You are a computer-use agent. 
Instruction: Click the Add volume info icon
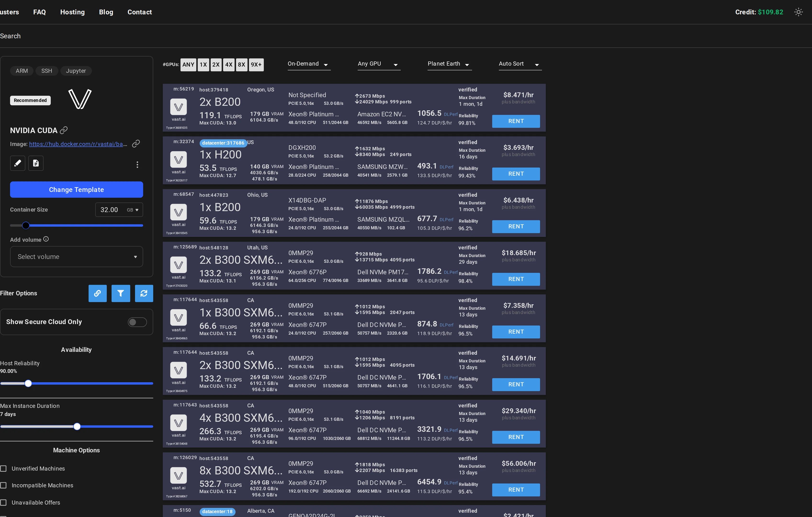(x=46, y=239)
